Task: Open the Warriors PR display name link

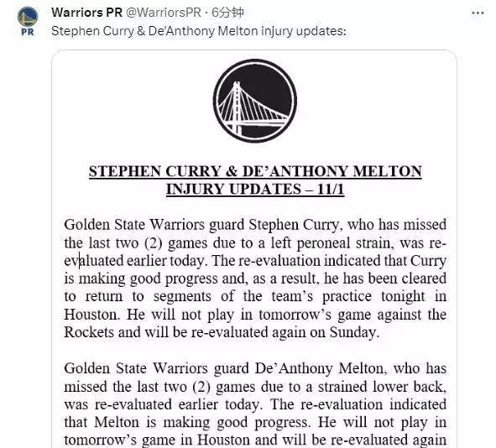Action: tap(86, 13)
